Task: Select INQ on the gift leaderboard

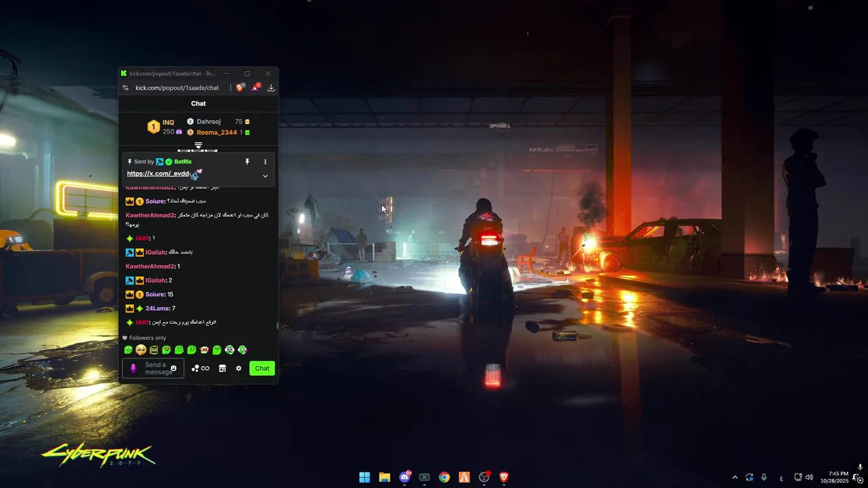Action: [x=168, y=123]
